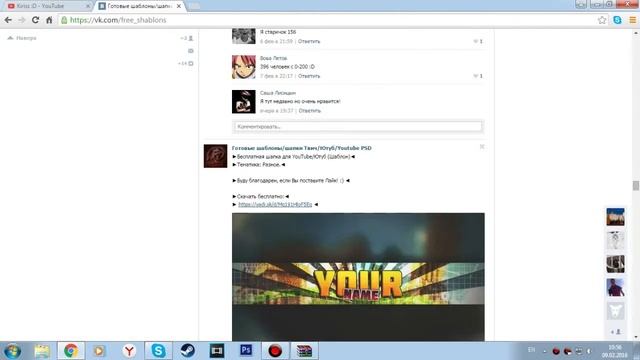The height and width of the screenshot is (360, 640).
Task: Click the volume icon in system tray
Action: [x=589, y=351]
